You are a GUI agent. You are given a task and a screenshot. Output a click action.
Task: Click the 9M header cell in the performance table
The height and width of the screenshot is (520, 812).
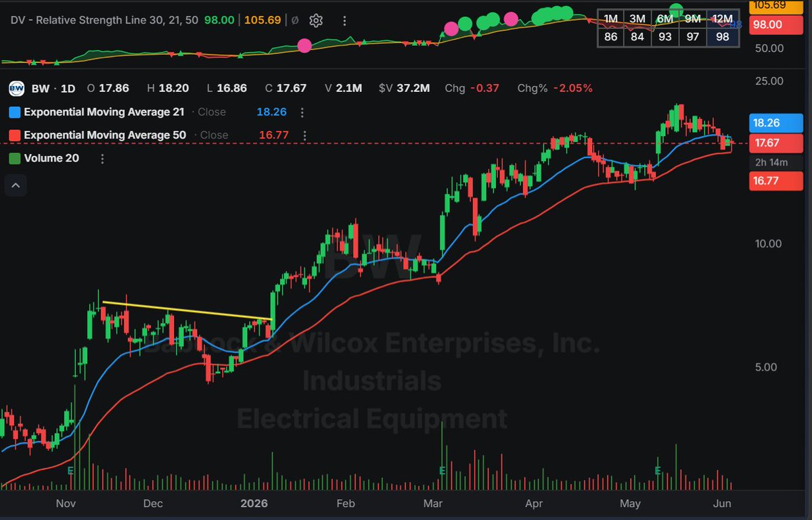693,18
